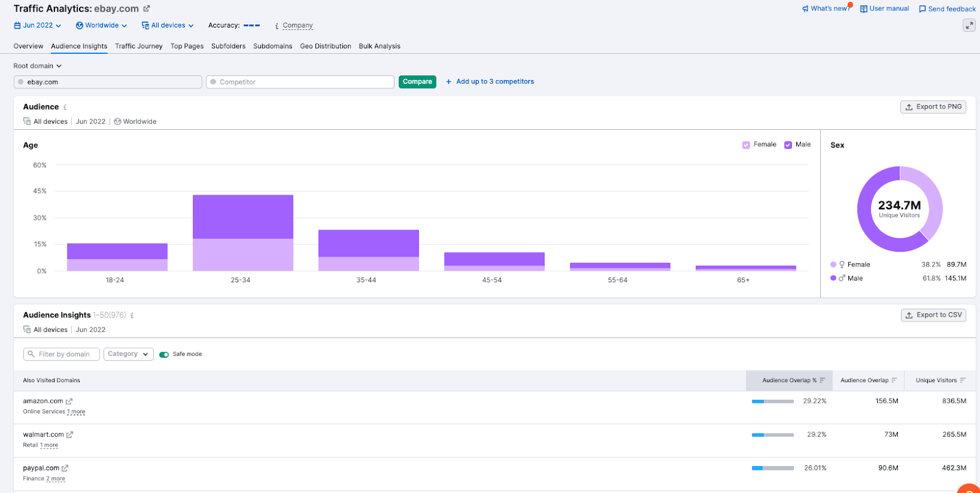The height and width of the screenshot is (493, 980).
Task: Toggle Safe mode switch
Action: pos(164,355)
